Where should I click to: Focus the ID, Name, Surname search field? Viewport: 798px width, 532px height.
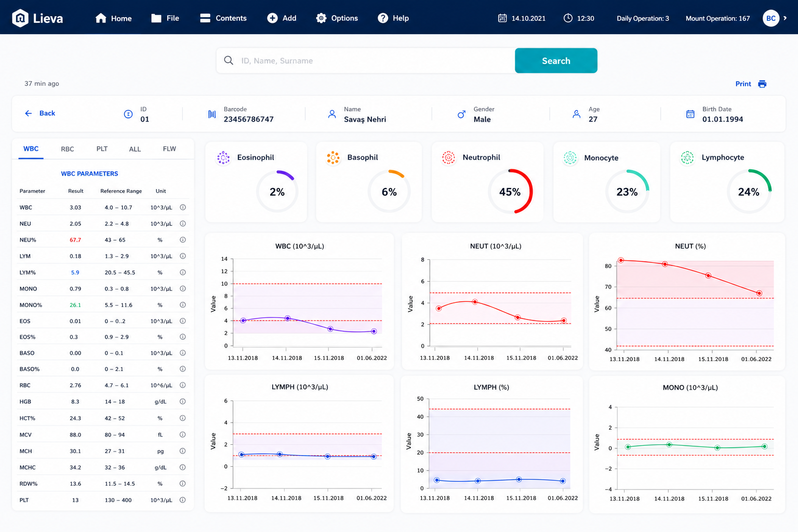coord(366,61)
